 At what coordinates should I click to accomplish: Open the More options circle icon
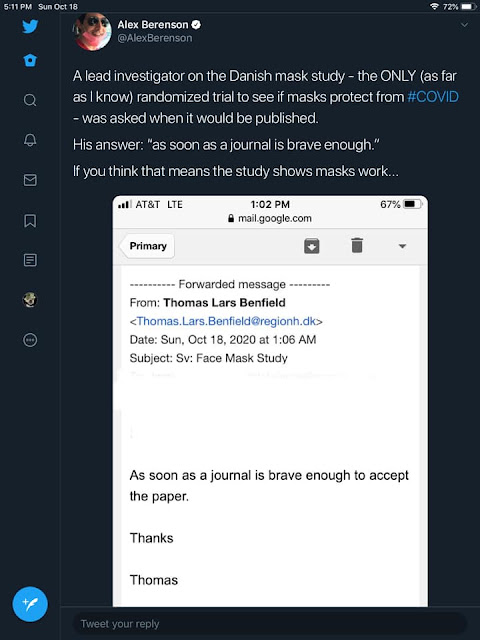tap(30, 340)
